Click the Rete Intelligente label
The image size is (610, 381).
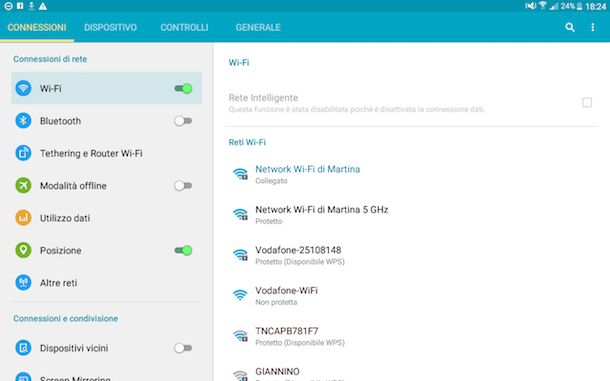(x=263, y=98)
